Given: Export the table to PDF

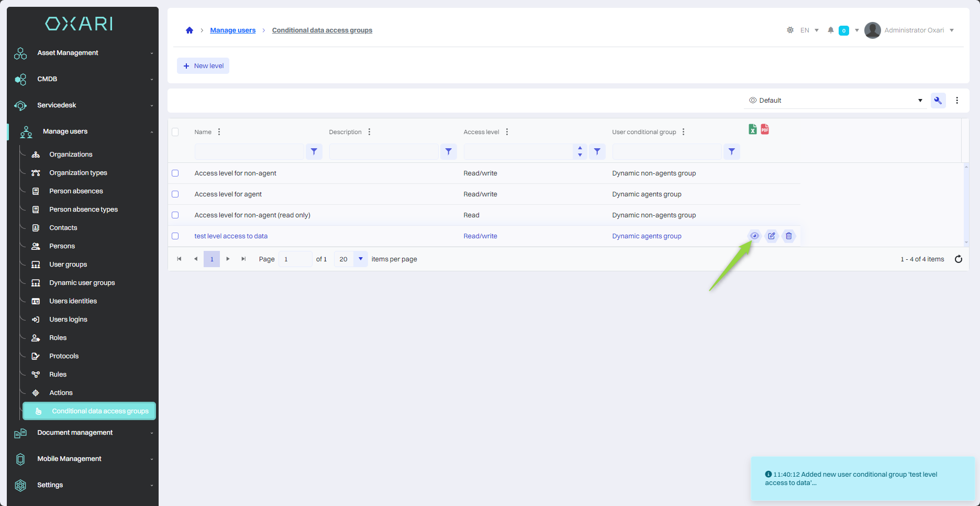Looking at the screenshot, I should click(765, 129).
